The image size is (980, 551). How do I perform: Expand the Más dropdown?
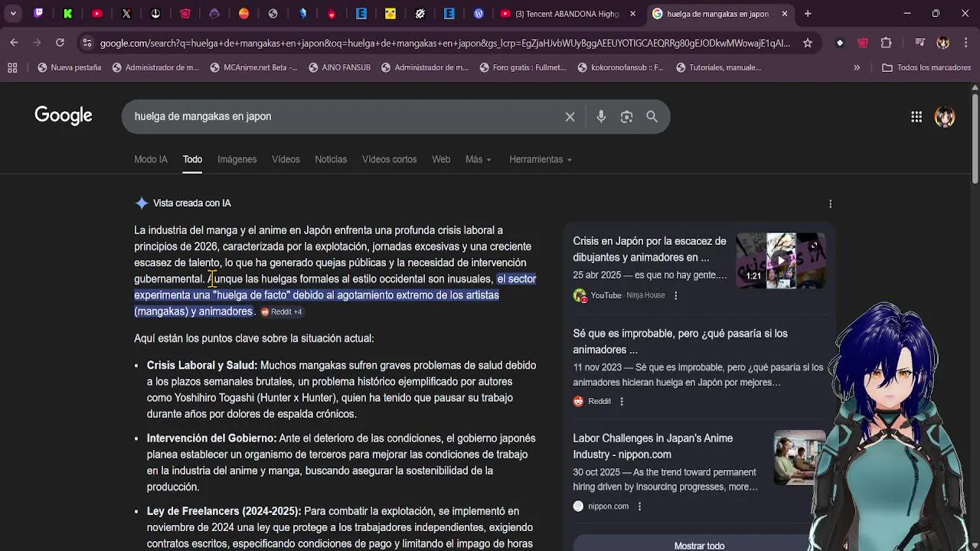click(479, 159)
